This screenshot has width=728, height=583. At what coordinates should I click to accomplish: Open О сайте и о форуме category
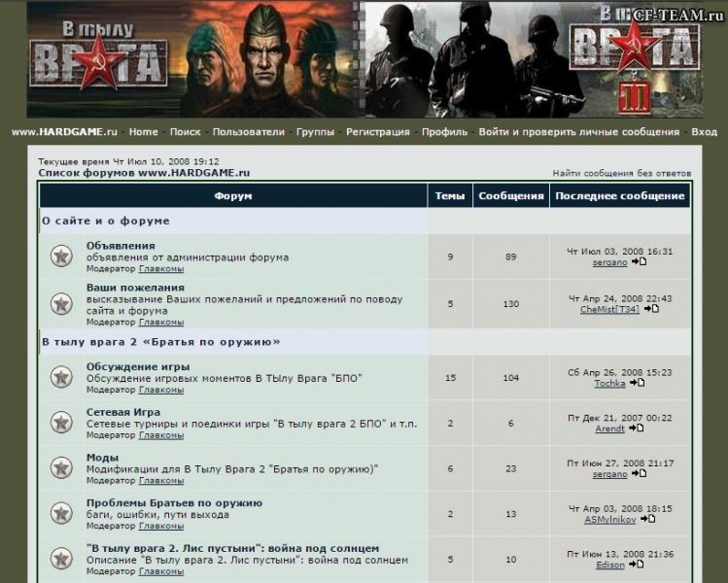(x=106, y=221)
